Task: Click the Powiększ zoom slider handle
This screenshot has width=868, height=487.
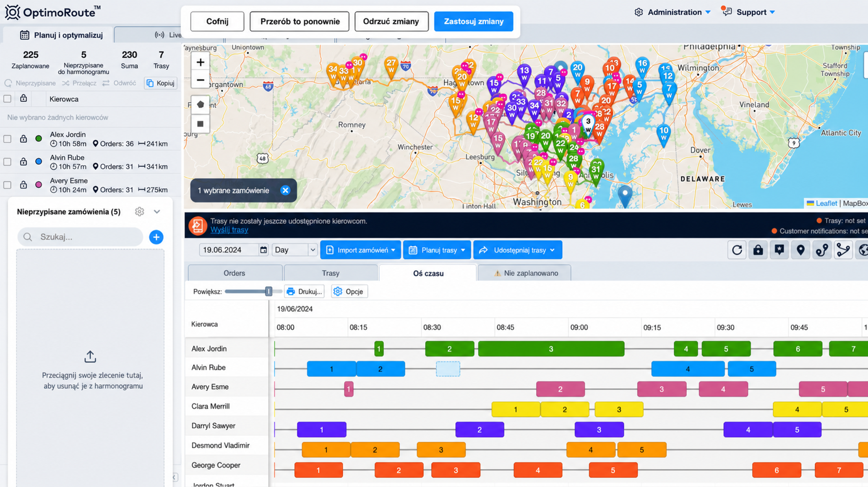Action: pyautogui.click(x=268, y=291)
